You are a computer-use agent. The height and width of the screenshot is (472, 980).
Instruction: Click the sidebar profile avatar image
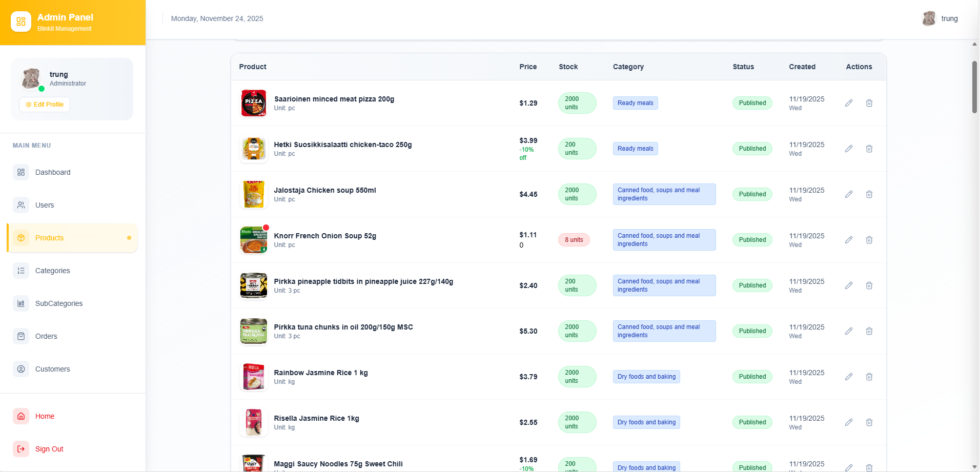tap(31, 79)
